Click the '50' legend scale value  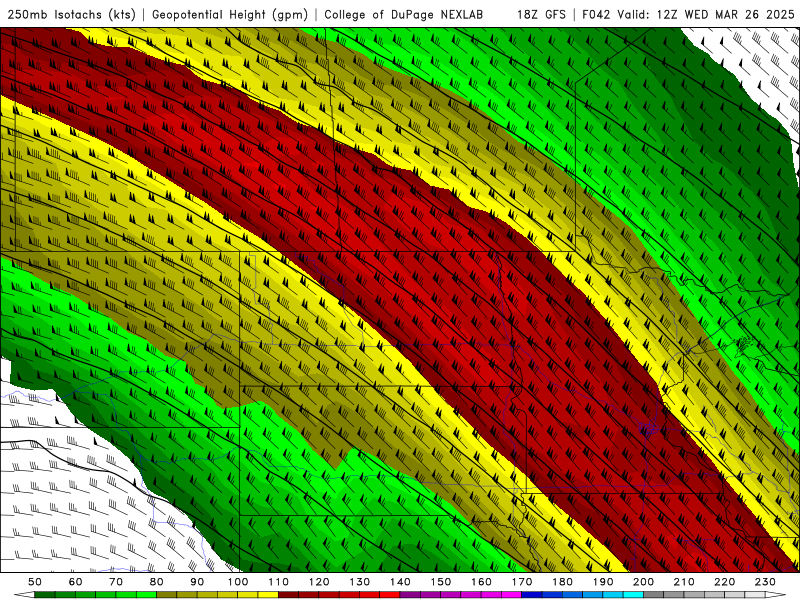point(35,582)
